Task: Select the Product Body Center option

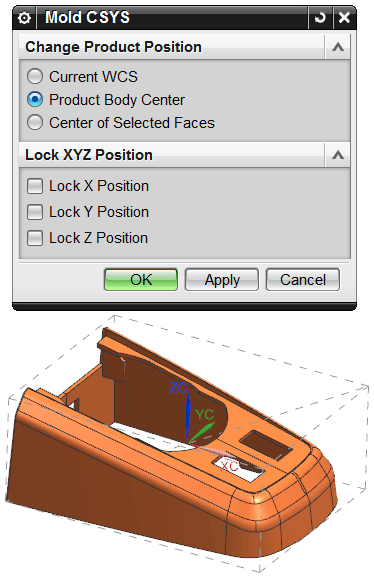Action: [35, 100]
